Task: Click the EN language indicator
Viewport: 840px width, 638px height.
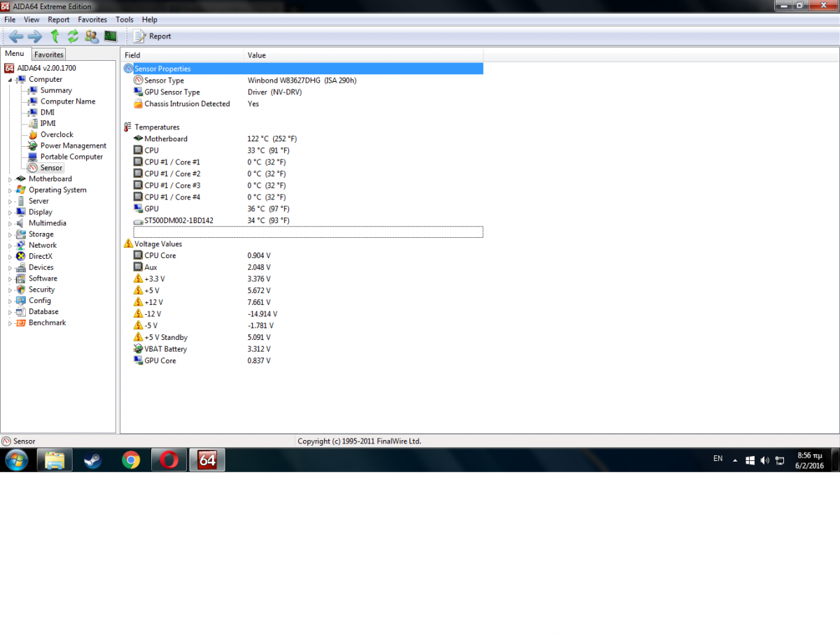Action: (x=717, y=458)
